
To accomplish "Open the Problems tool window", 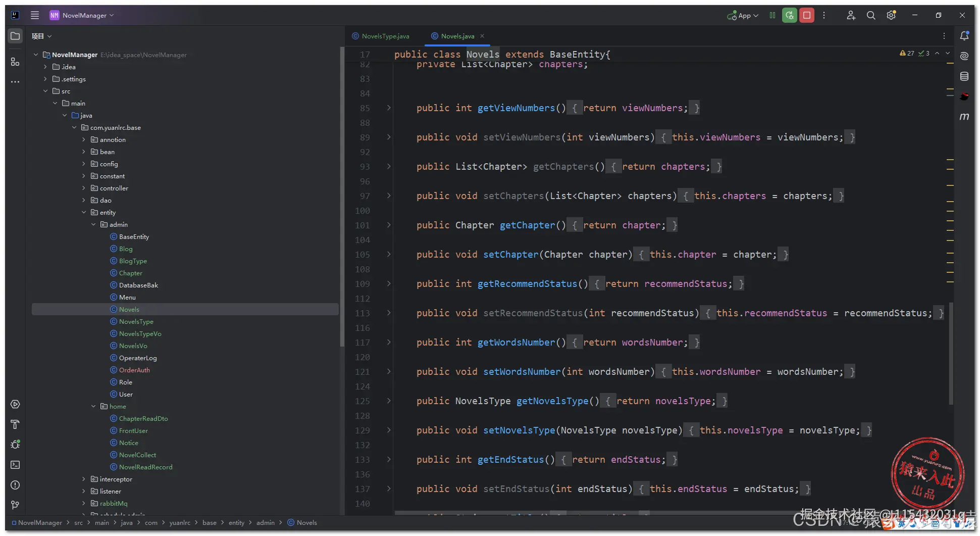I will point(15,485).
